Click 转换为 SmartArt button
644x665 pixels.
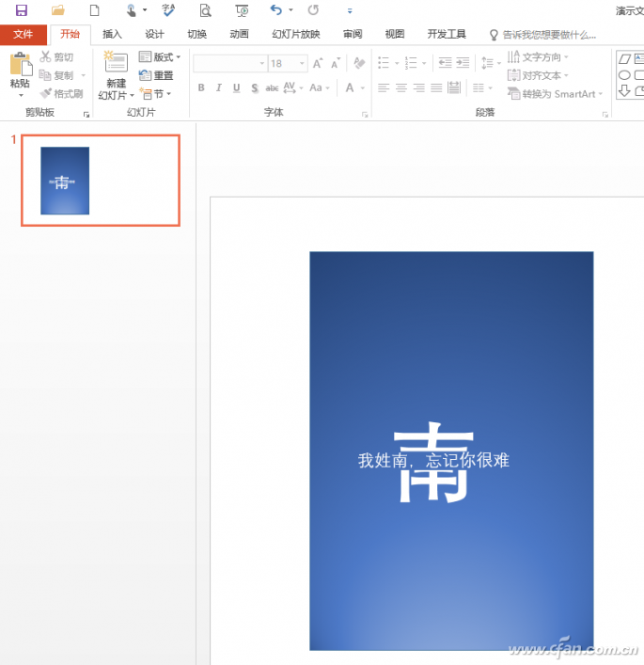click(555, 94)
